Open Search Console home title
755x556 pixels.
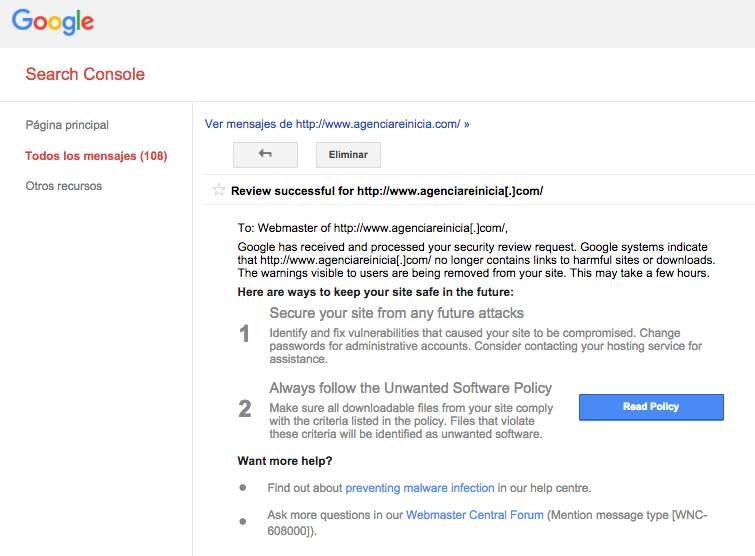85,74
